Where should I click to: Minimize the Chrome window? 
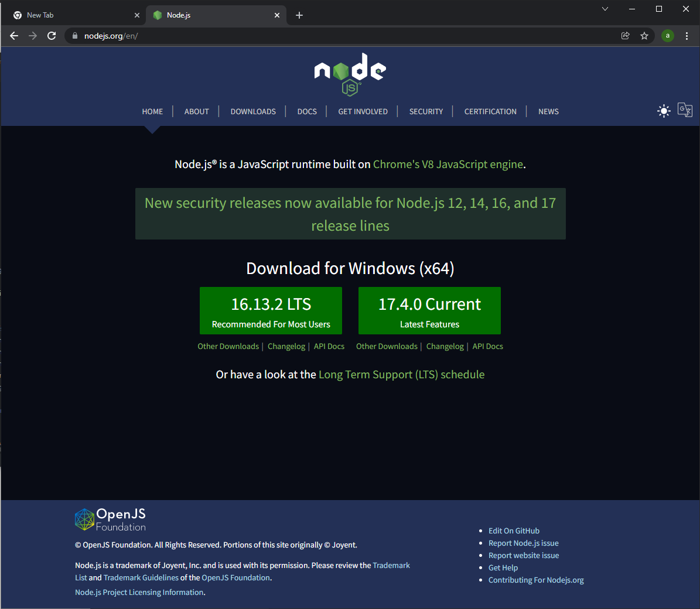pyautogui.click(x=631, y=9)
